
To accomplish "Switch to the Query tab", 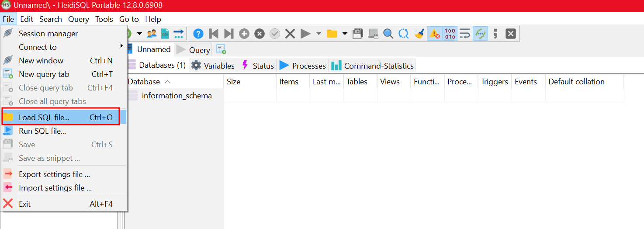I will (x=193, y=50).
